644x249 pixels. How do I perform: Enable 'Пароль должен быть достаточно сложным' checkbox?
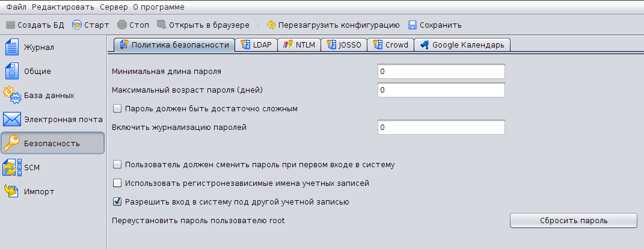(117, 109)
